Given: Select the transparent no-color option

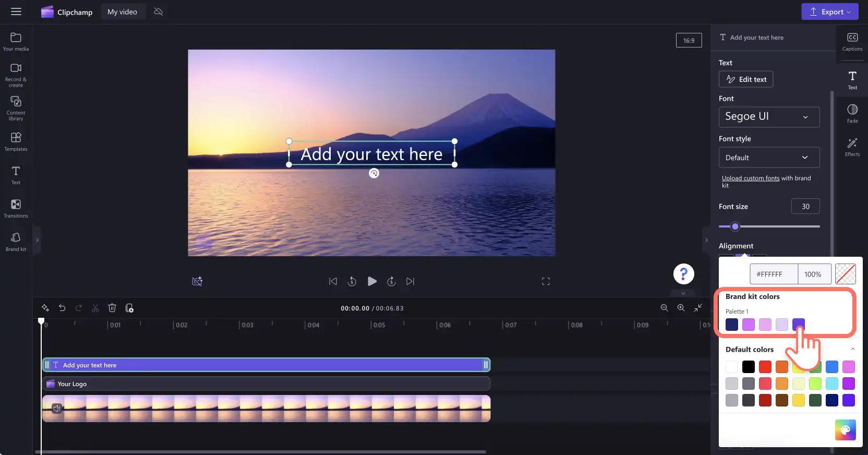Looking at the screenshot, I should point(845,274).
